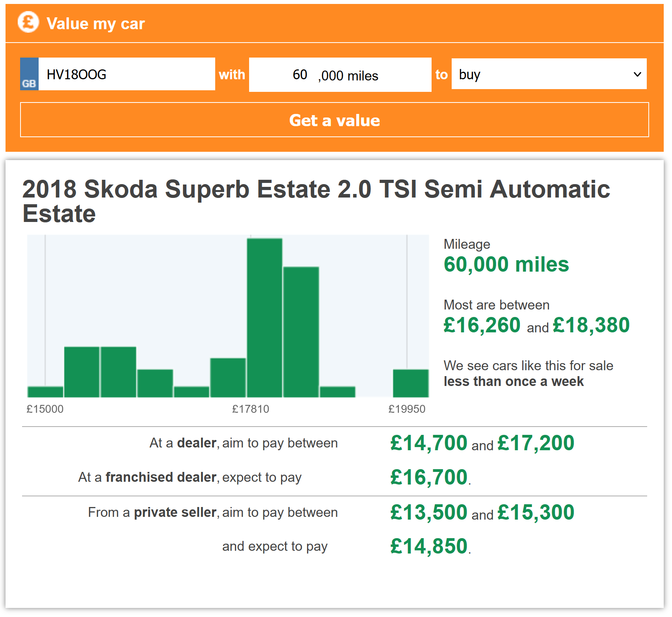Click the £15000 axis label
Viewport: 672px width, 617px height.
(45, 409)
